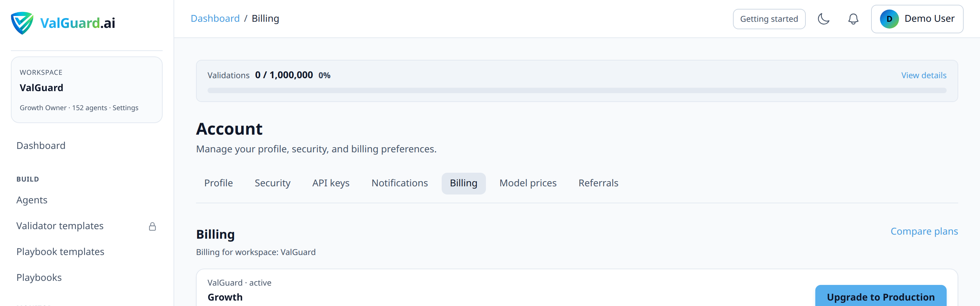This screenshot has width=980, height=306.
Task: Open workspace Settings link in sidebar card
Action: coord(125,108)
